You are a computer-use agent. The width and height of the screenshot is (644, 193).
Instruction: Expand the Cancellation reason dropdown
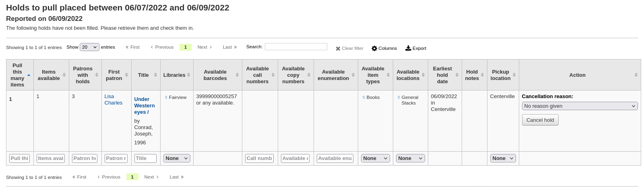[x=580, y=106]
